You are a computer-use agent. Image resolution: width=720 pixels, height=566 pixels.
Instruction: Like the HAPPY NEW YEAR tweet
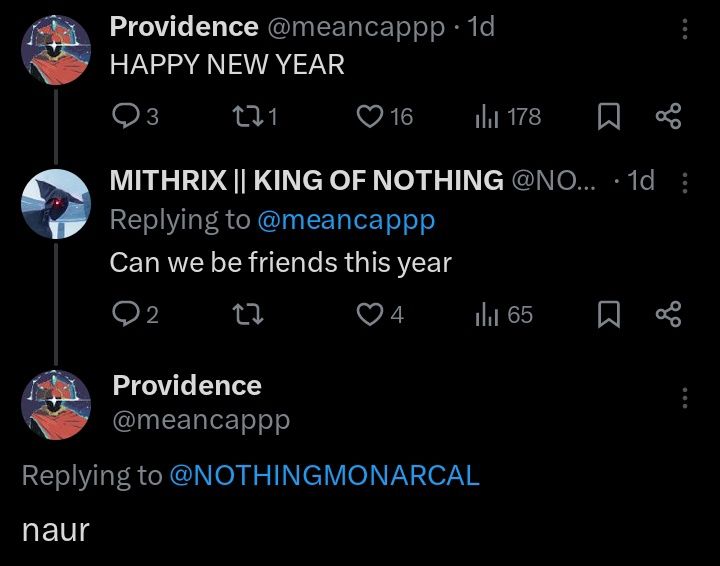tap(385, 116)
